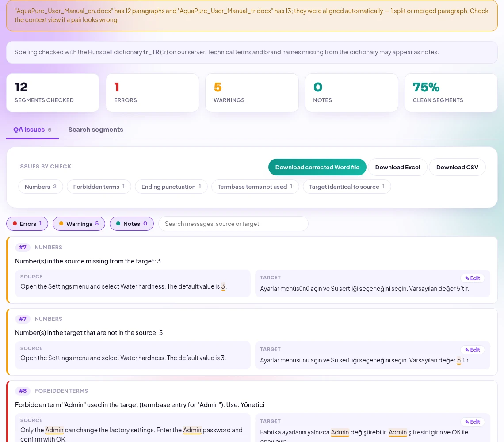504x442 pixels.
Task: Click message 'Number(s) in the target that are not in the source: 5.'
Action: (90, 333)
